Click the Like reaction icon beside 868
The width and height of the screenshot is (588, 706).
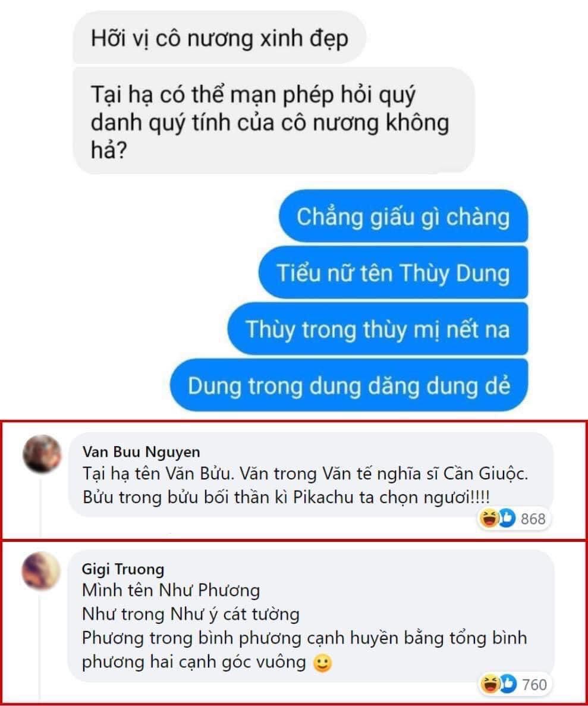click(506, 518)
